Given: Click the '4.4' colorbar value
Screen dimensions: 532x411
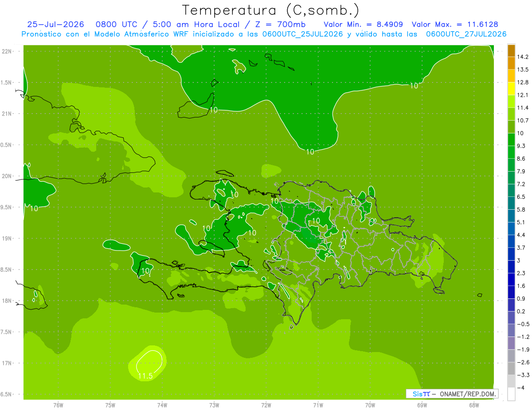Looking at the screenshot, I should pyautogui.click(x=521, y=235).
